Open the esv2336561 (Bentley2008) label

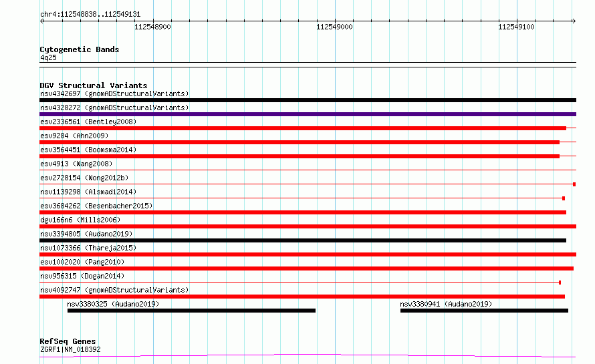click(x=88, y=122)
